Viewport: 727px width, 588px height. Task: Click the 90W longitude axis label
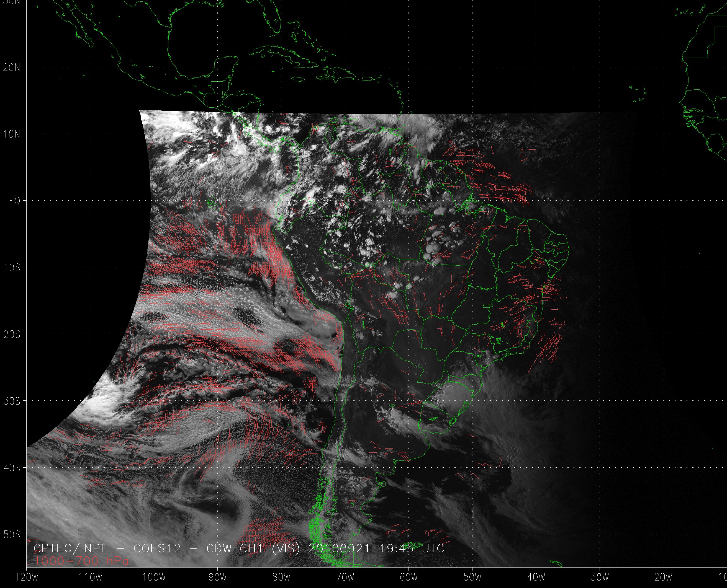(x=218, y=577)
